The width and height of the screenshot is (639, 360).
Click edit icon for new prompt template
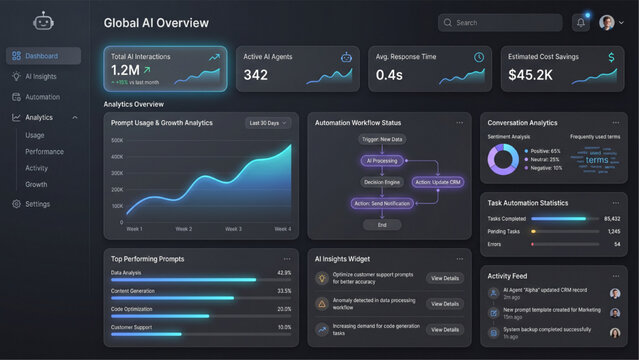[494, 313]
